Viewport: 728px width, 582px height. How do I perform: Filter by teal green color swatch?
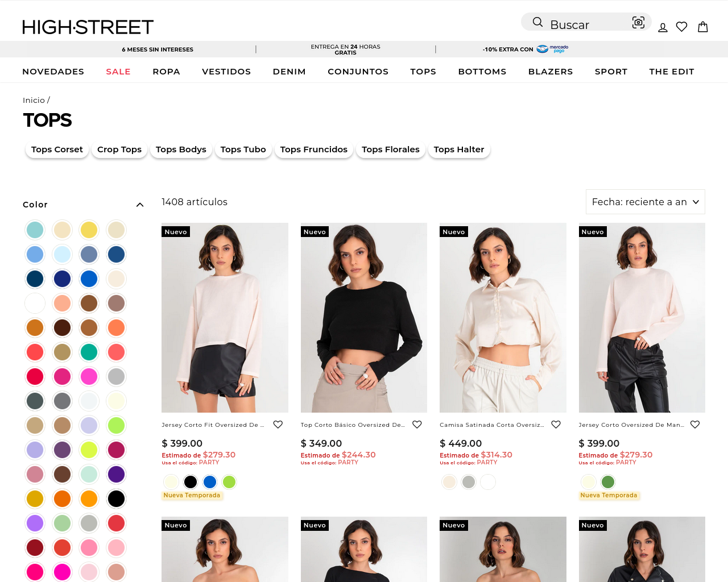tap(89, 352)
